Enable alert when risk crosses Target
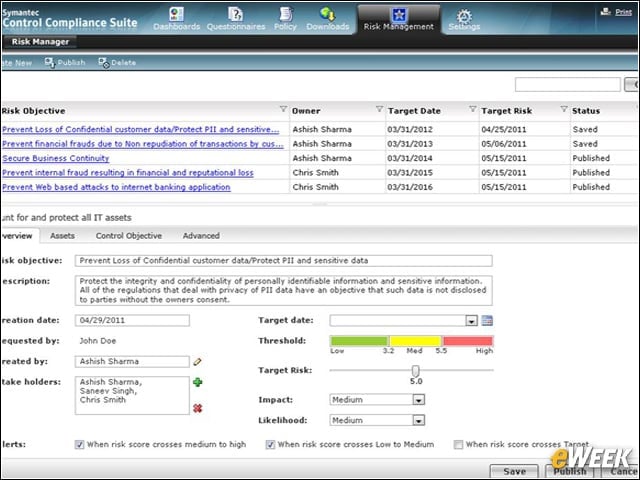640x480 pixels. point(458,444)
